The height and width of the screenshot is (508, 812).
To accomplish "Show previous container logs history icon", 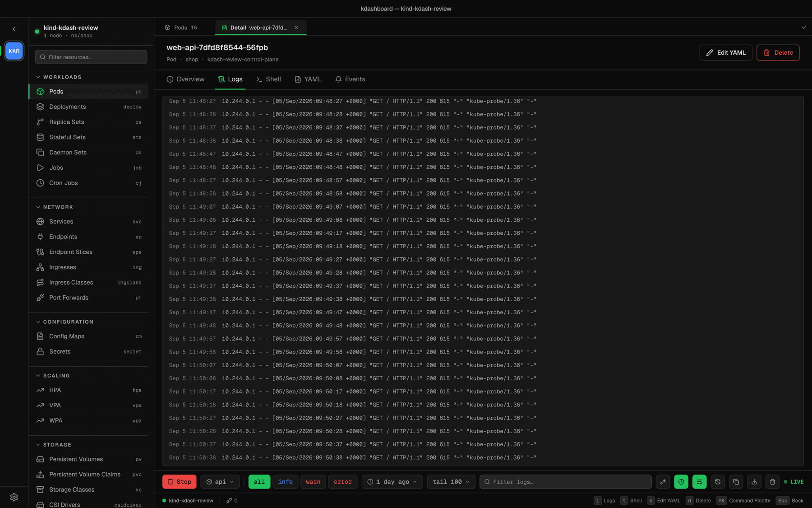I will 718,482.
